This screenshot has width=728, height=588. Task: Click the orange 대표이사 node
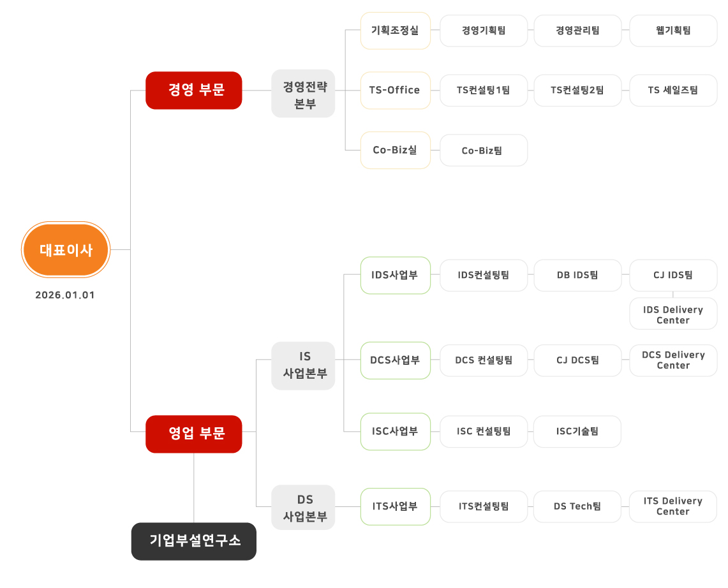(66, 250)
